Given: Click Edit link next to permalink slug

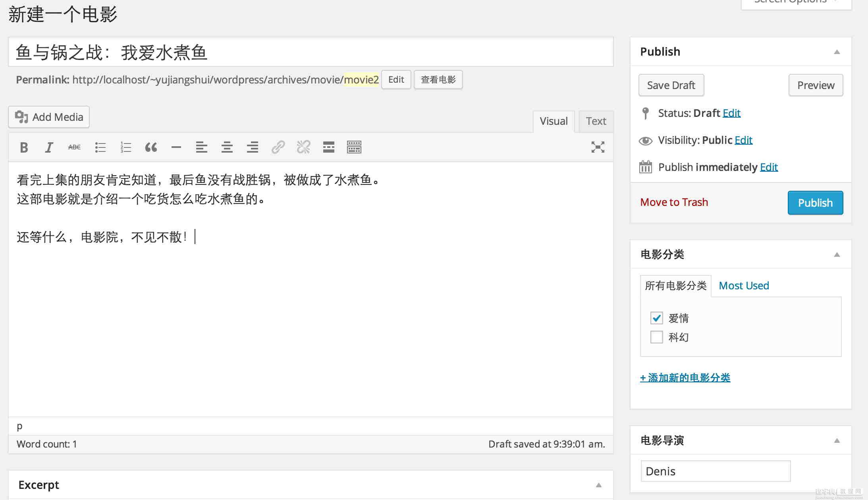Looking at the screenshot, I should point(396,79).
